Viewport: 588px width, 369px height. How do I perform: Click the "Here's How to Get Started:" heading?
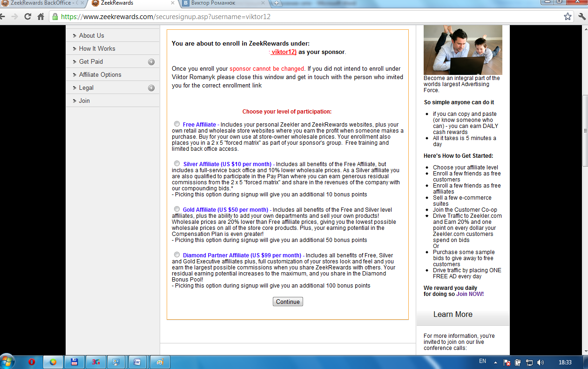coord(458,156)
